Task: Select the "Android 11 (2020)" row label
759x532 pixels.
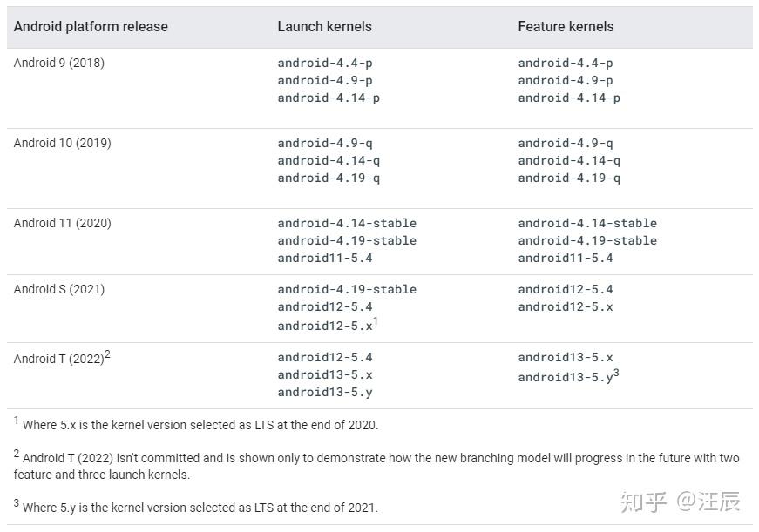Action: (63, 223)
